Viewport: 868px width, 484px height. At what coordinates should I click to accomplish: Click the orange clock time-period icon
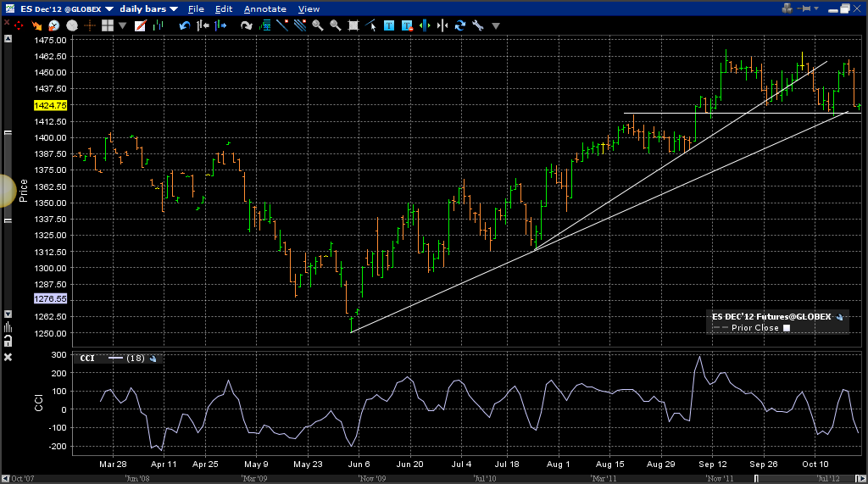coord(53,25)
